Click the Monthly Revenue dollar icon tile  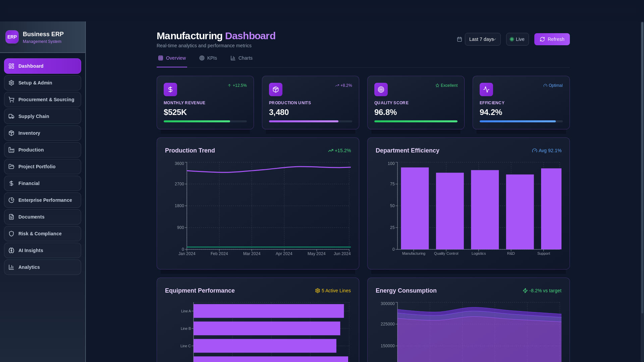[x=170, y=89]
